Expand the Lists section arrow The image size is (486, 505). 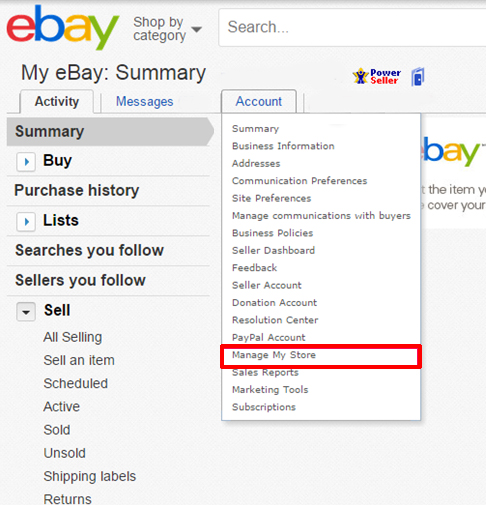click(26, 222)
